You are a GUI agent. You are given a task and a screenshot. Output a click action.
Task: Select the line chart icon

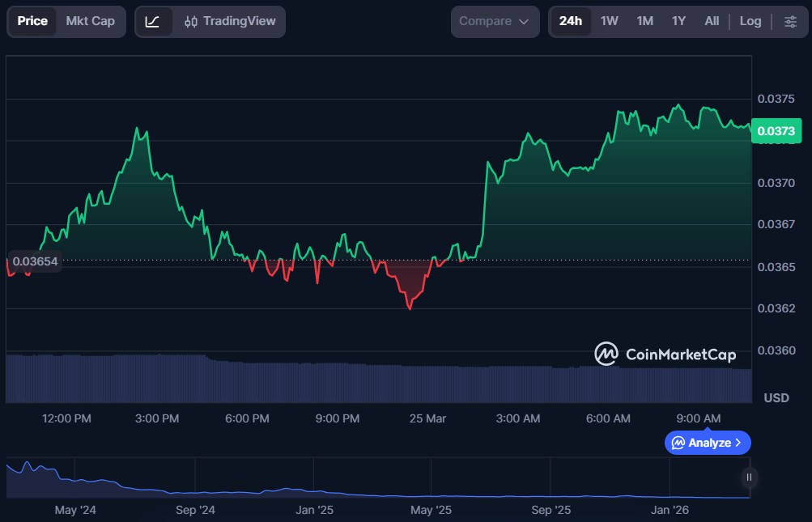153,21
